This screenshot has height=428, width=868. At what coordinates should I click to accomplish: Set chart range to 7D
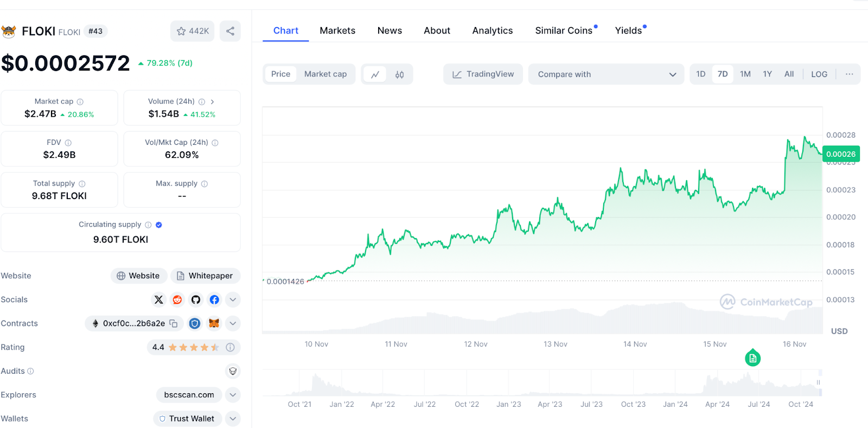(723, 74)
